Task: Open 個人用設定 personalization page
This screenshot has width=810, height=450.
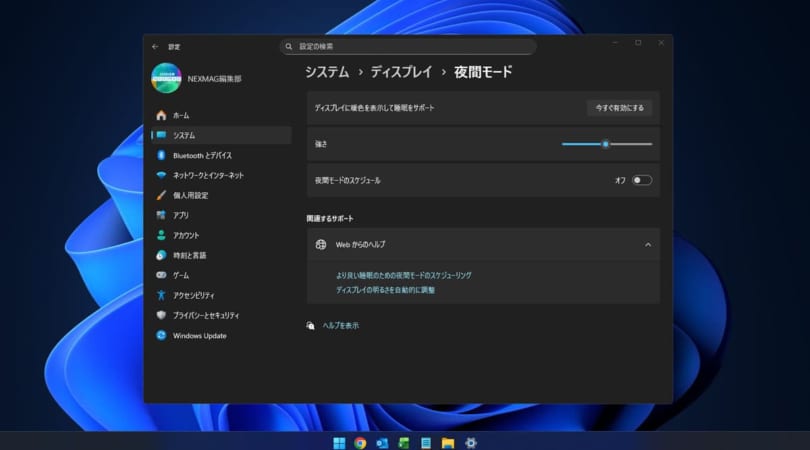Action: click(190, 195)
